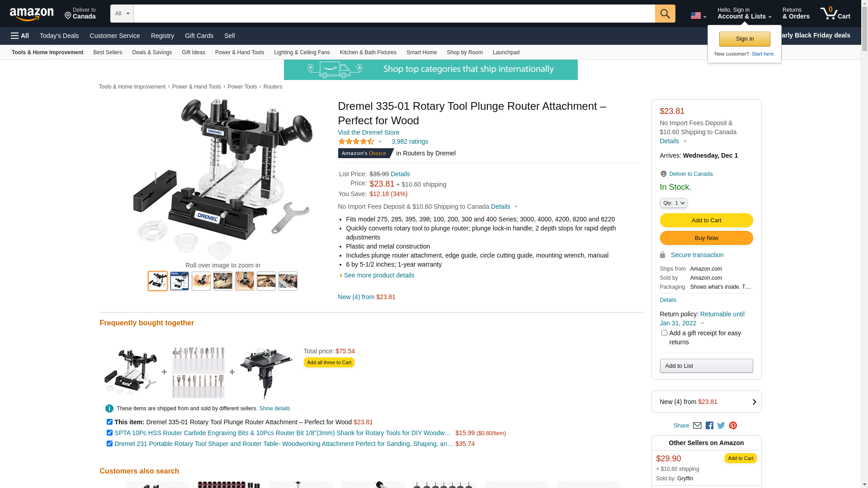Image resolution: width=868 pixels, height=488 pixels.
Task: Select the second product image thumbnail
Action: 179,281
